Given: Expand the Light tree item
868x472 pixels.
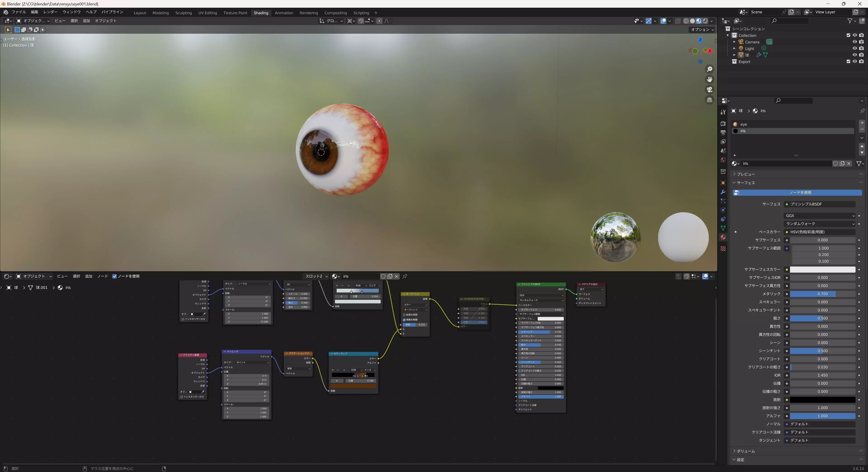Looking at the screenshot, I should click(x=734, y=48).
